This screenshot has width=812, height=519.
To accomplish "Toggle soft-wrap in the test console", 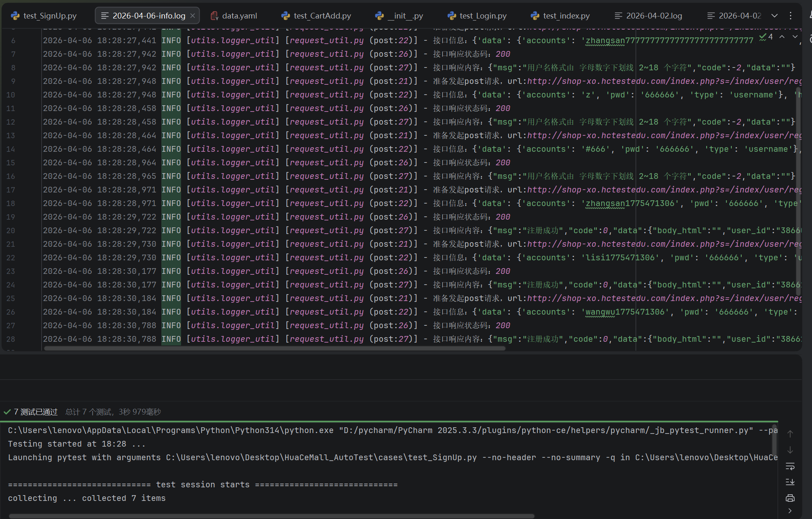I will [790, 466].
